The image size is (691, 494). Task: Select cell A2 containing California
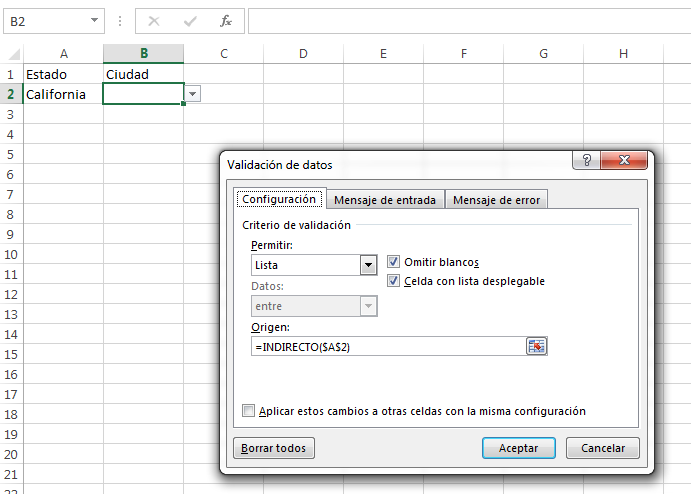(63, 94)
